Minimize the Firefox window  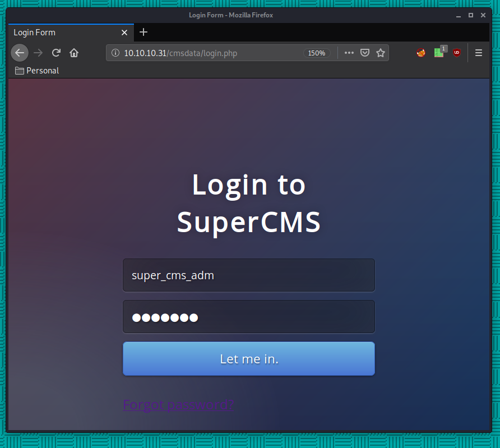click(x=458, y=15)
